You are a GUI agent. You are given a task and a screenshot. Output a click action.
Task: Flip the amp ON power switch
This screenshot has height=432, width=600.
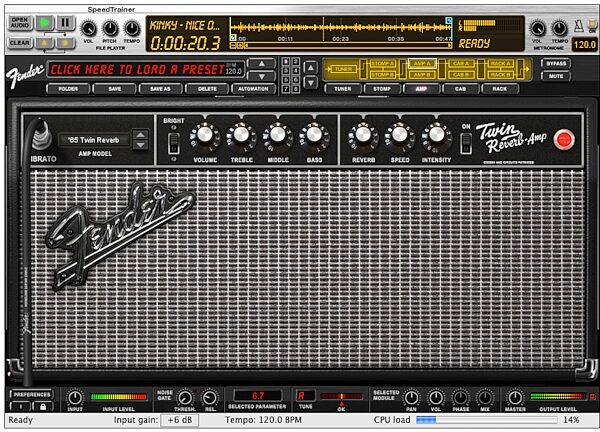point(466,144)
